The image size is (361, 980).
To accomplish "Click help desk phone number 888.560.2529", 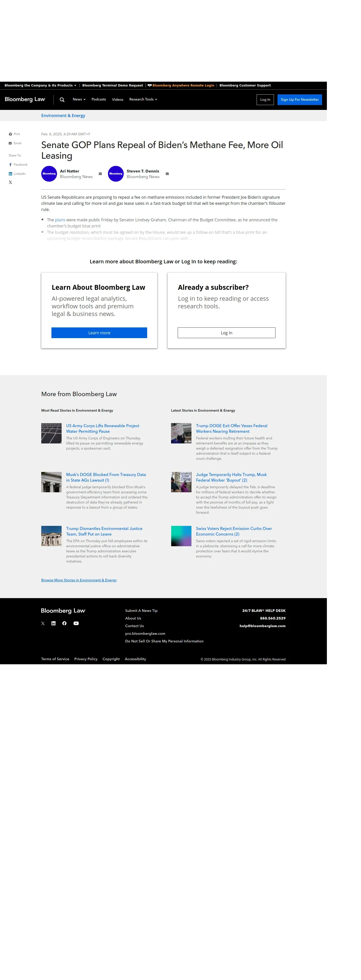I will (273, 618).
